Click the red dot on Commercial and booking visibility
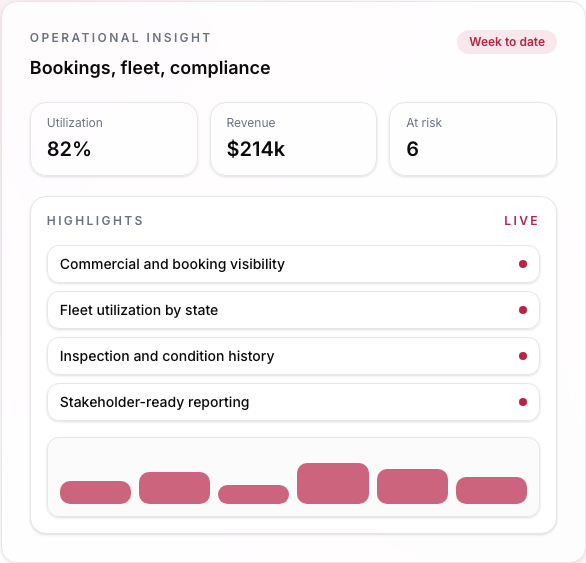 click(523, 264)
